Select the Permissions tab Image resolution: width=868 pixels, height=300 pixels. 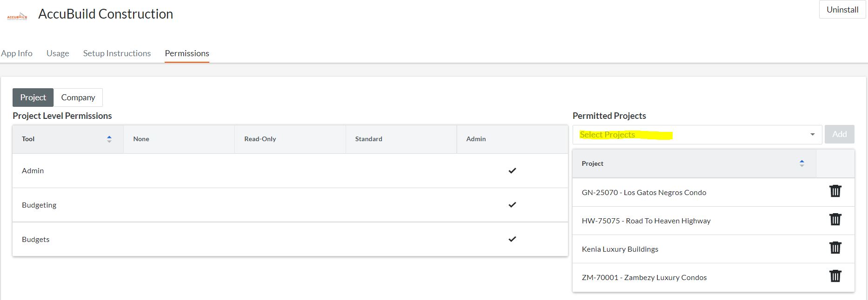click(x=187, y=53)
